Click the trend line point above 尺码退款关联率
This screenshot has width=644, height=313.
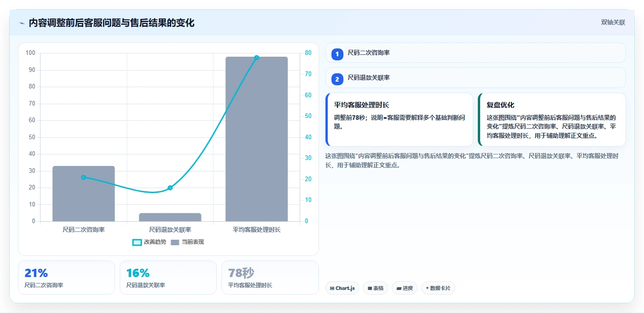click(x=170, y=188)
